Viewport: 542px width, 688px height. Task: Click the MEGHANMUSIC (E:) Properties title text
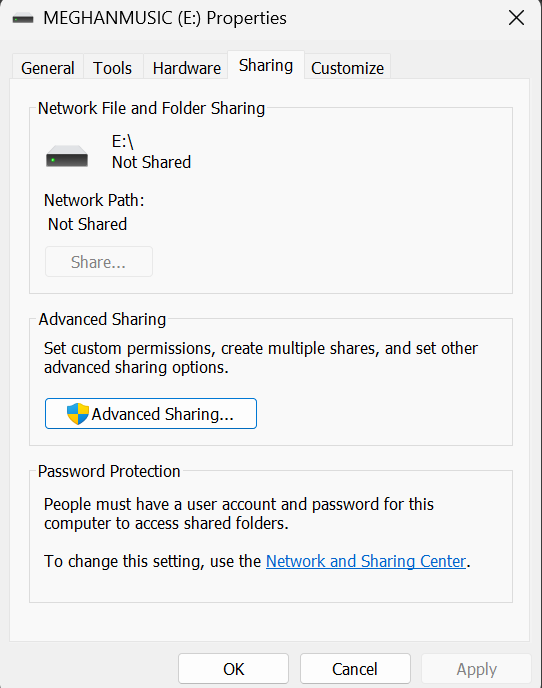(165, 18)
